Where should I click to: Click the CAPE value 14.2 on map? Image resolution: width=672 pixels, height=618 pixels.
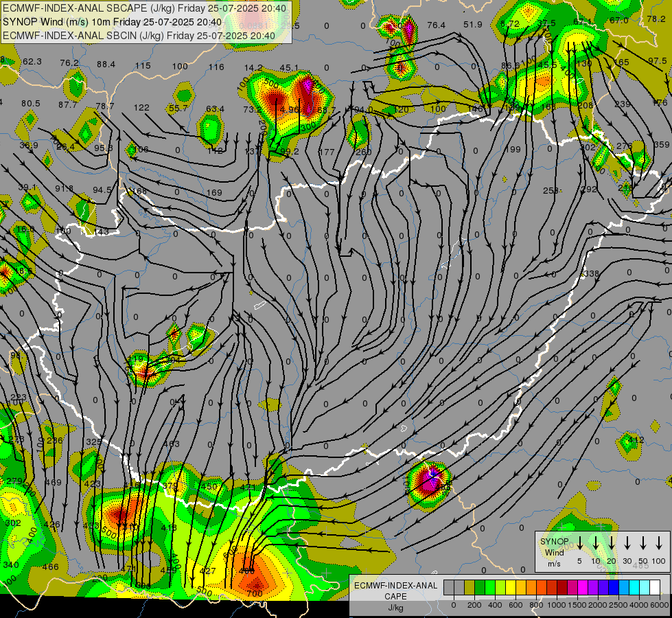pos(253,68)
